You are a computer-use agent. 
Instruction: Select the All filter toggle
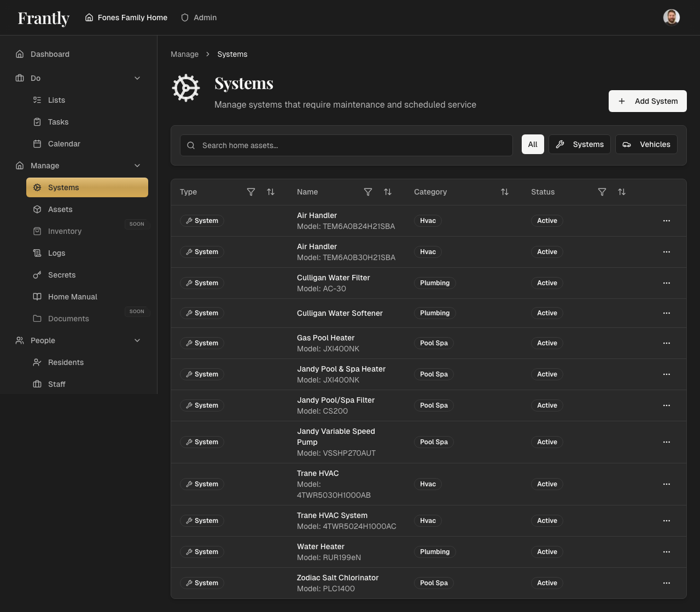click(533, 144)
